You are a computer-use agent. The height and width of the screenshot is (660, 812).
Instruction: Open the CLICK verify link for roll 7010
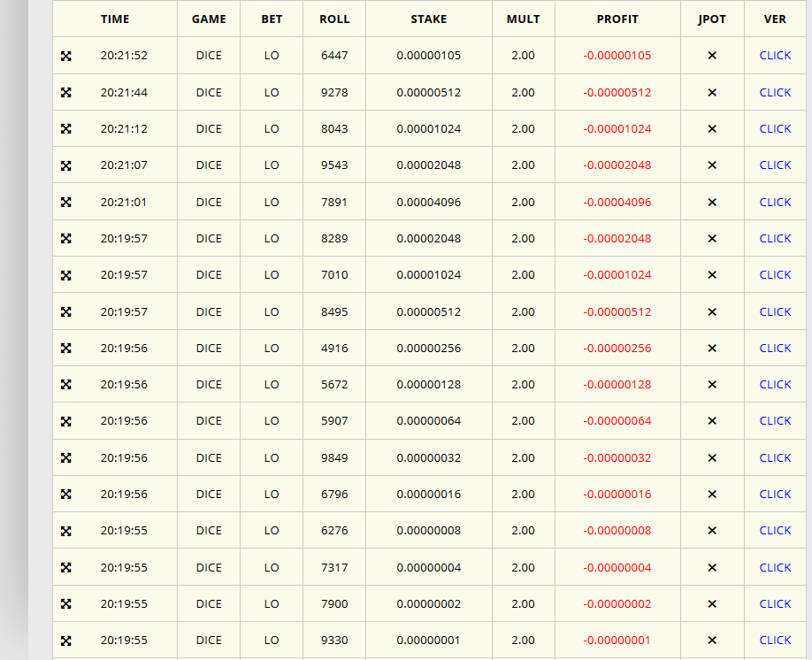point(775,275)
